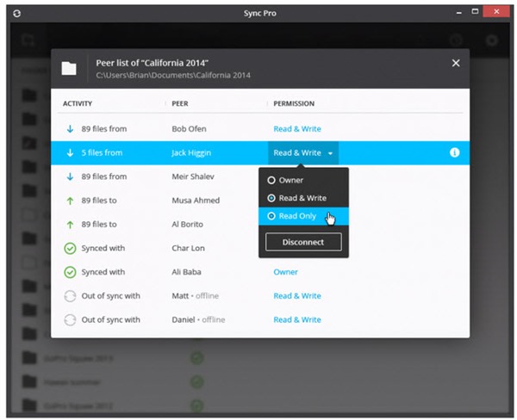Click '5 files from' activity text
This screenshot has width=517, height=420.
[x=102, y=153]
